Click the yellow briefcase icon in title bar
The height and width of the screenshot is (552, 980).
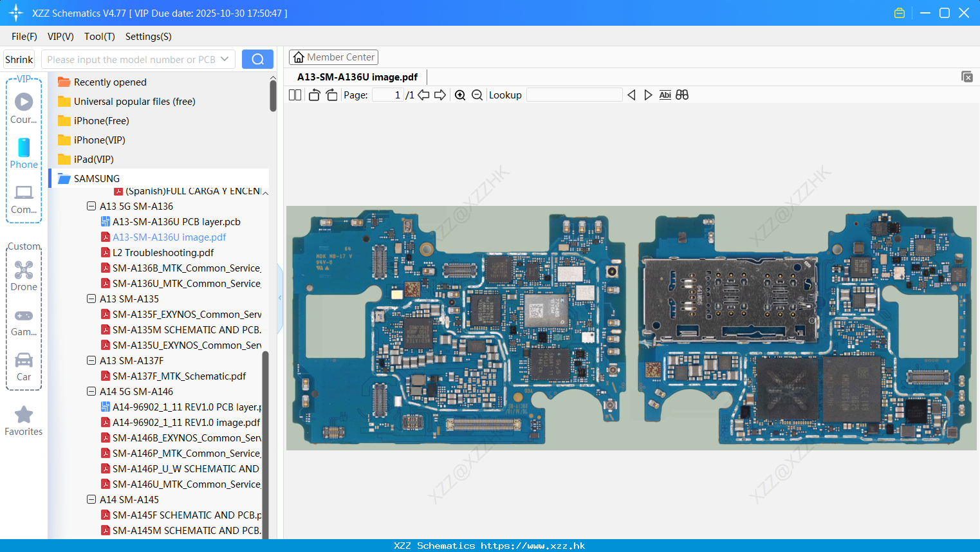[x=900, y=13]
